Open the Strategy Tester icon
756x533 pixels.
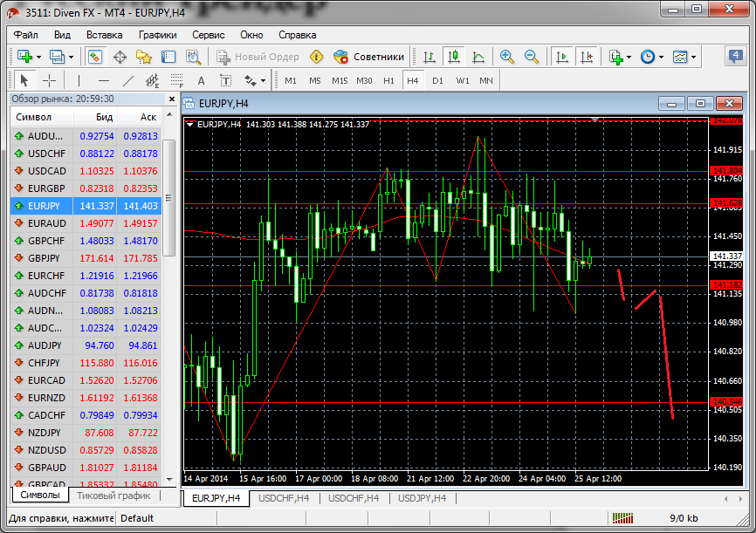193,57
